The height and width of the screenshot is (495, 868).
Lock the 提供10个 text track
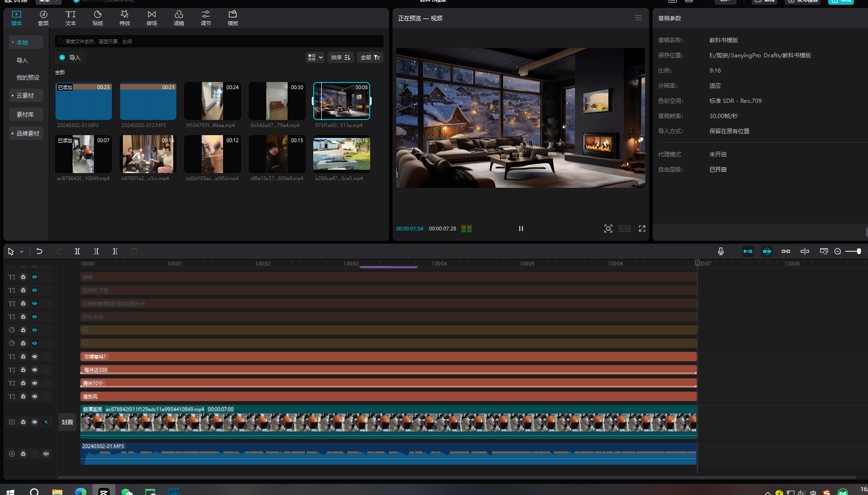pos(23,383)
